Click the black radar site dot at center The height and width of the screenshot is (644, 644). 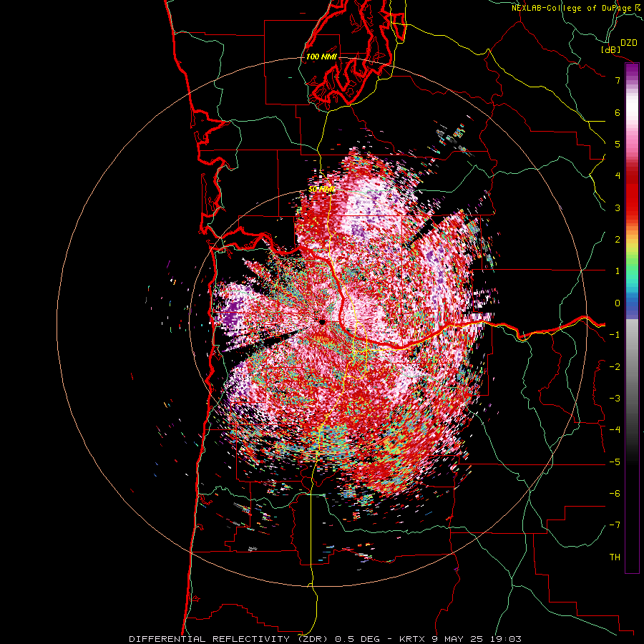pos(323,323)
